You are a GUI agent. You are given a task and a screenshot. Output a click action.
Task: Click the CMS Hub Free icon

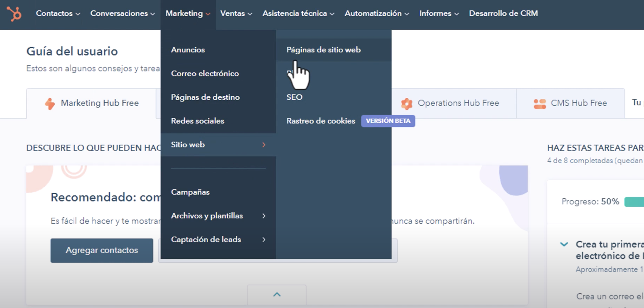point(540,103)
